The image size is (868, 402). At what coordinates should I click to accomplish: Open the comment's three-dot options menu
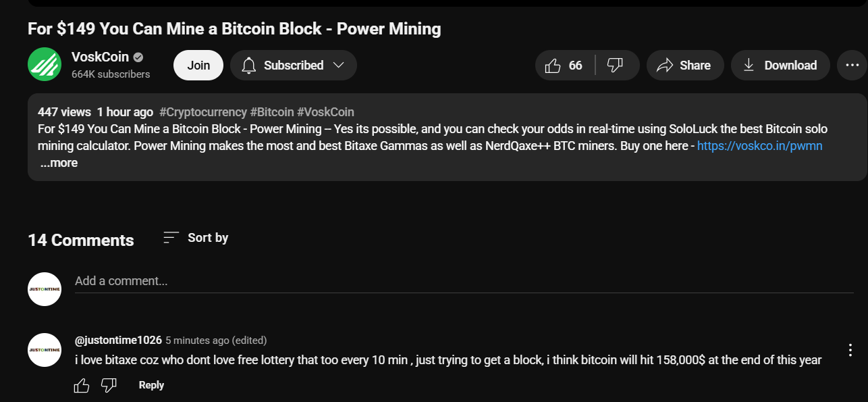[850, 350]
